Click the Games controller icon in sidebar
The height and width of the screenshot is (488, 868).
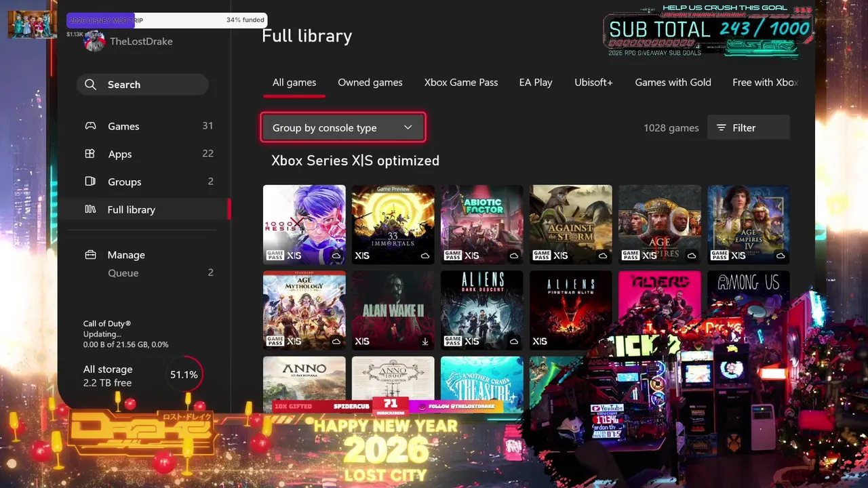point(90,126)
